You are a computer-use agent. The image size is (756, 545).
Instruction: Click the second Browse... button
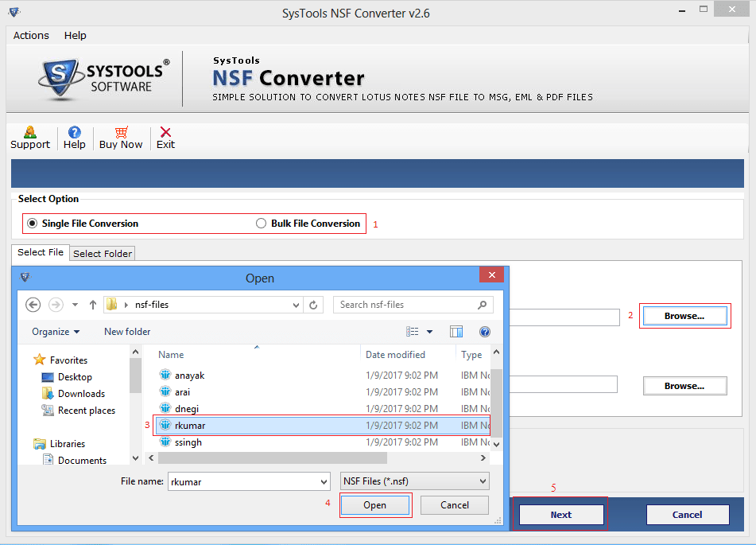tap(684, 386)
